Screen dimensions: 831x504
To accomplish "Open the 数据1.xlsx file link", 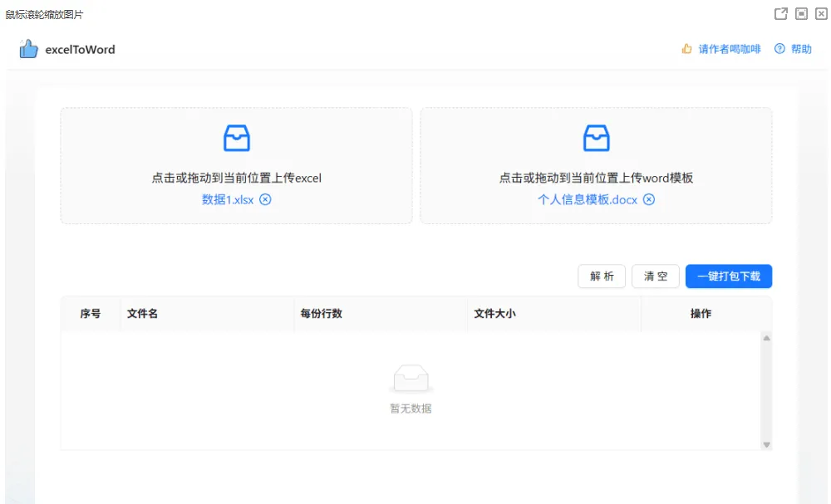I will point(228,199).
